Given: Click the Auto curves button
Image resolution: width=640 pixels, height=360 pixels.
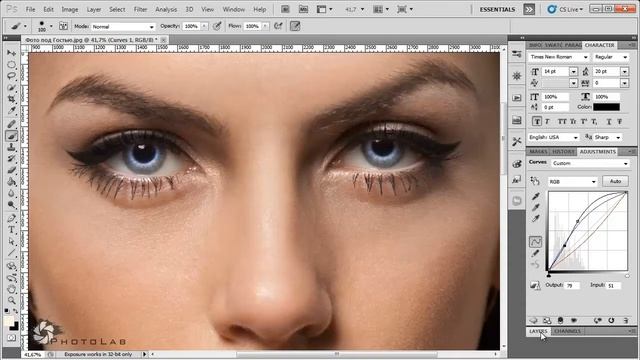Looking at the screenshot, I should (x=615, y=181).
